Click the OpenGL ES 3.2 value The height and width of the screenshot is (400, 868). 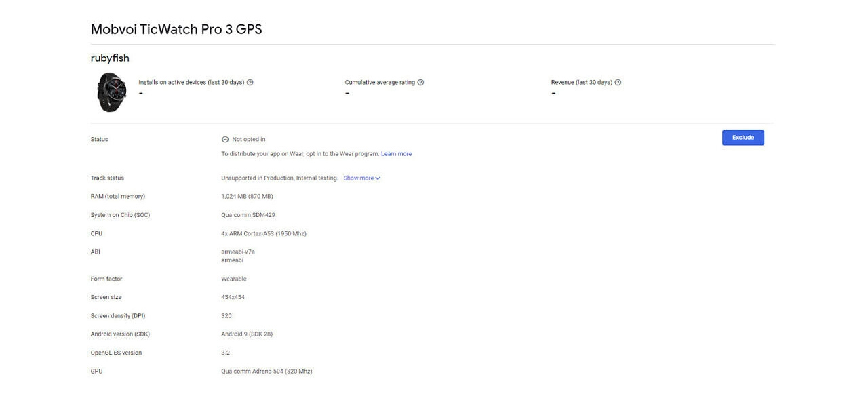(x=226, y=353)
